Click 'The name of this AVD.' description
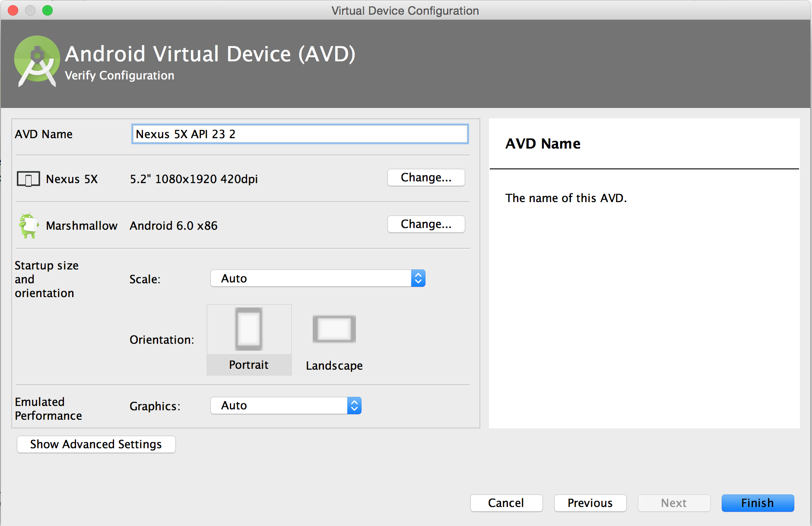Image resolution: width=812 pixels, height=526 pixels. click(x=566, y=198)
